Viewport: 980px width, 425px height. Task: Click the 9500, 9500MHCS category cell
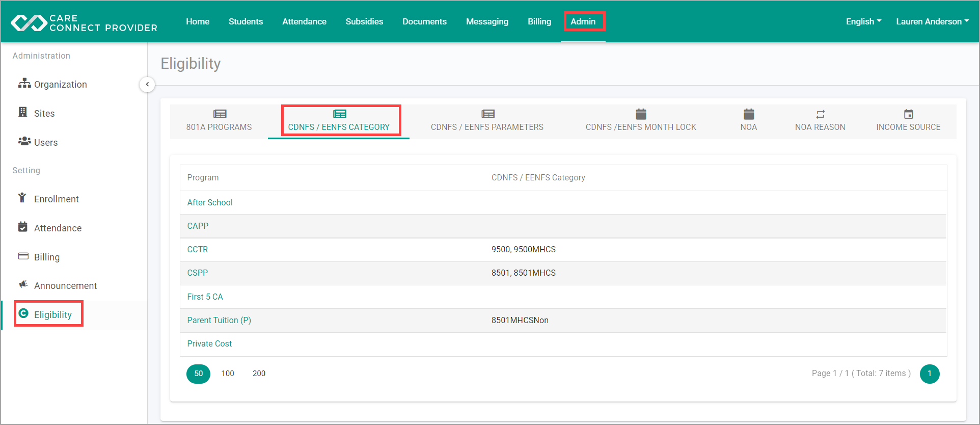coord(524,249)
